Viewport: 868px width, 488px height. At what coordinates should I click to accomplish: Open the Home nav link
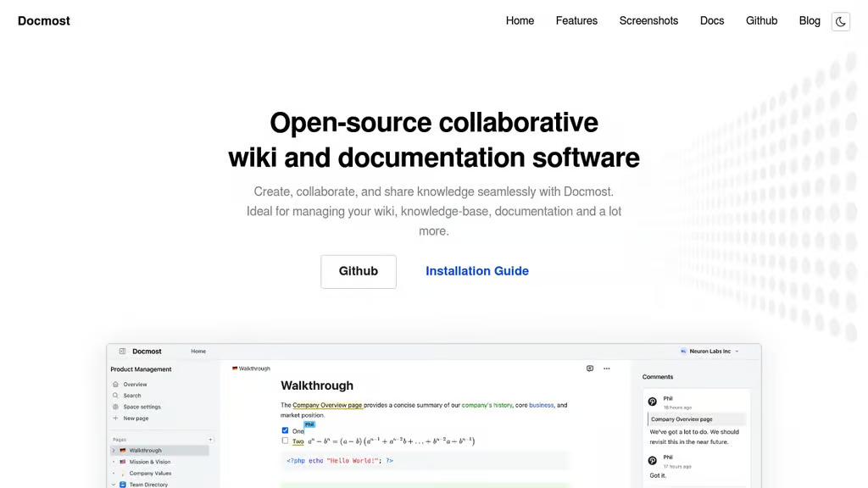pyautogui.click(x=520, y=21)
